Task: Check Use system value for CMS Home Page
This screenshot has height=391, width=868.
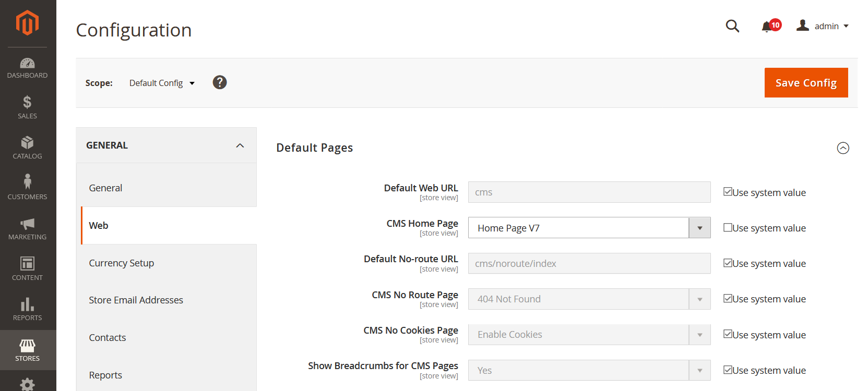Action: [x=728, y=227]
